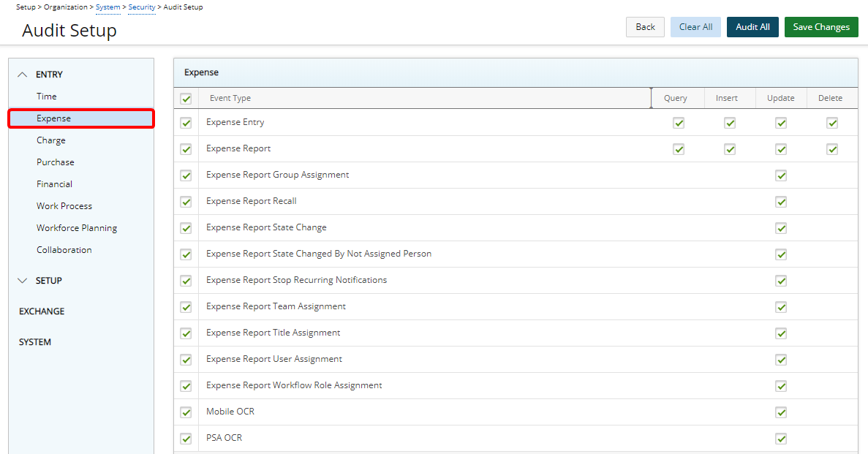Viewport: 868px width, 454px height.
Task: Open the SYSTEM section in sidebar
Action: click(35, 342)
